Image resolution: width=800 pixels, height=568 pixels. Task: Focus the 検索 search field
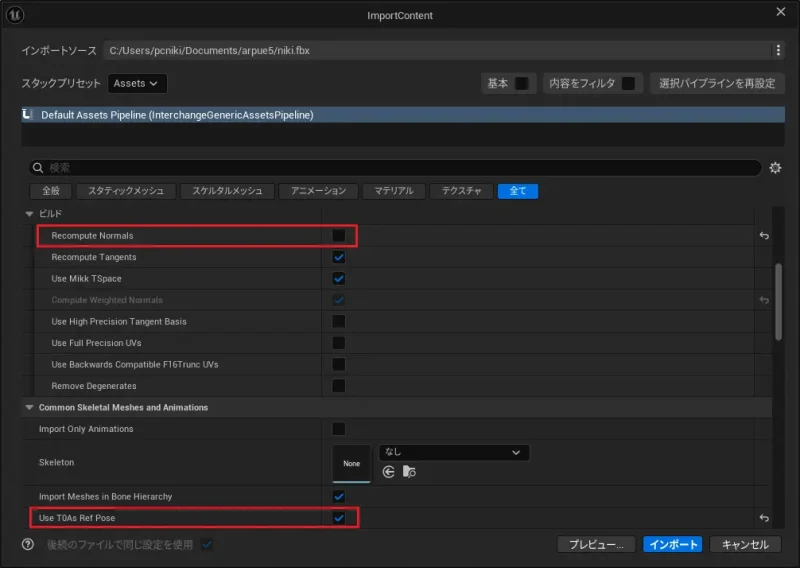tap(395, 168)
